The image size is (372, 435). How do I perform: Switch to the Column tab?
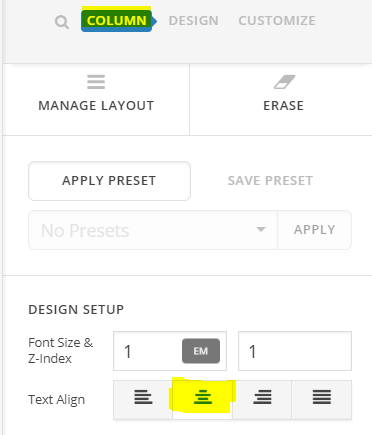tap(117, 20)
